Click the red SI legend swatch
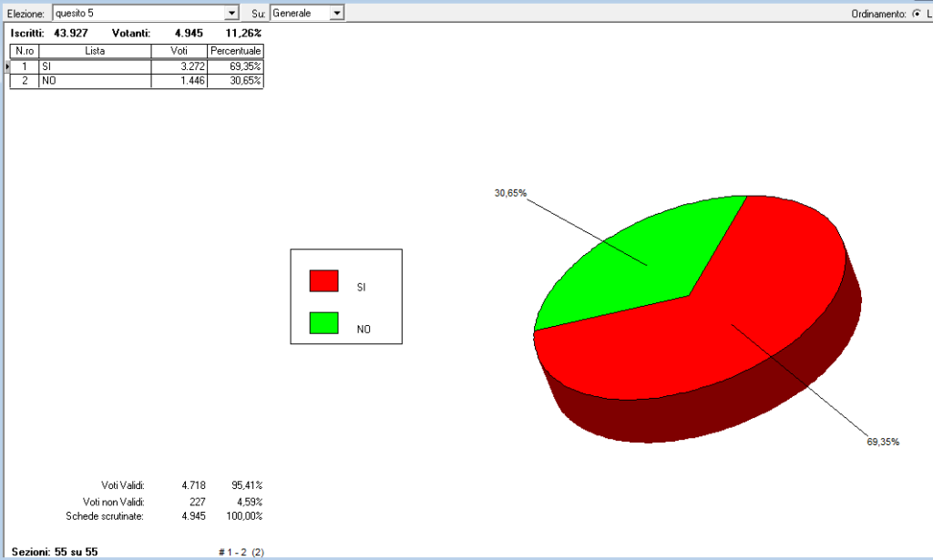Screen dimensions: 933x560 point(323,280)
